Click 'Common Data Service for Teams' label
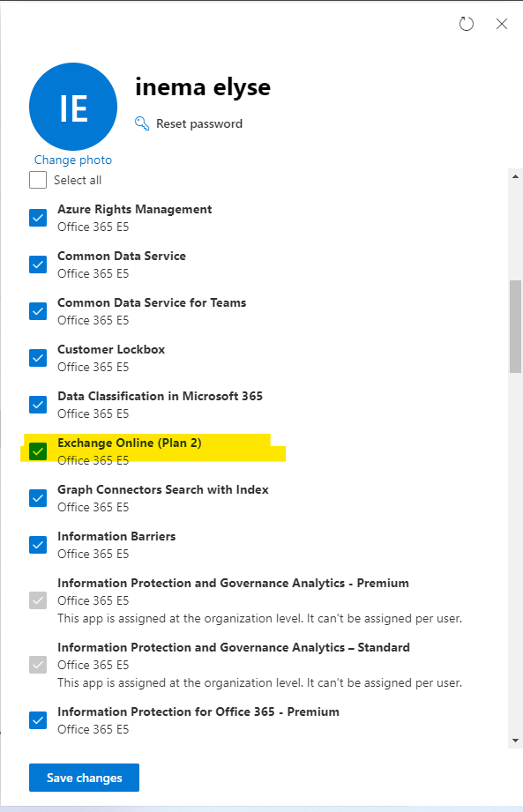Image resolution: width=523 pixels, height=812 pixels. pyautogui.click(x=152, y=303)
